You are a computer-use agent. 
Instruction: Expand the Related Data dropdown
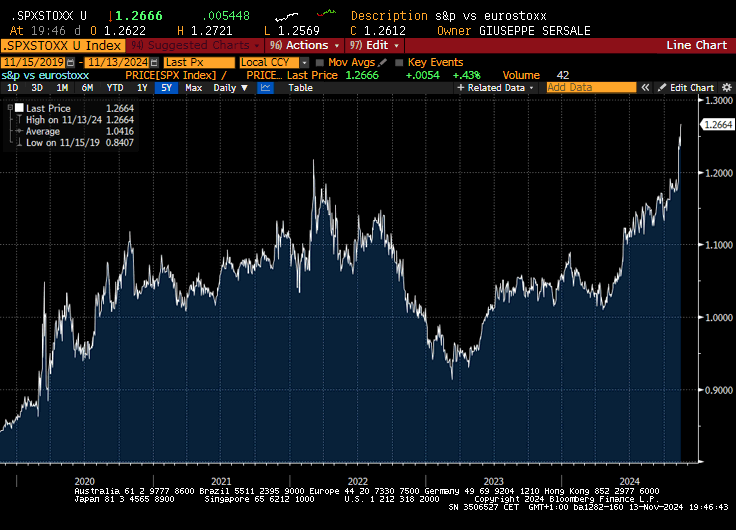pos(495,88)
